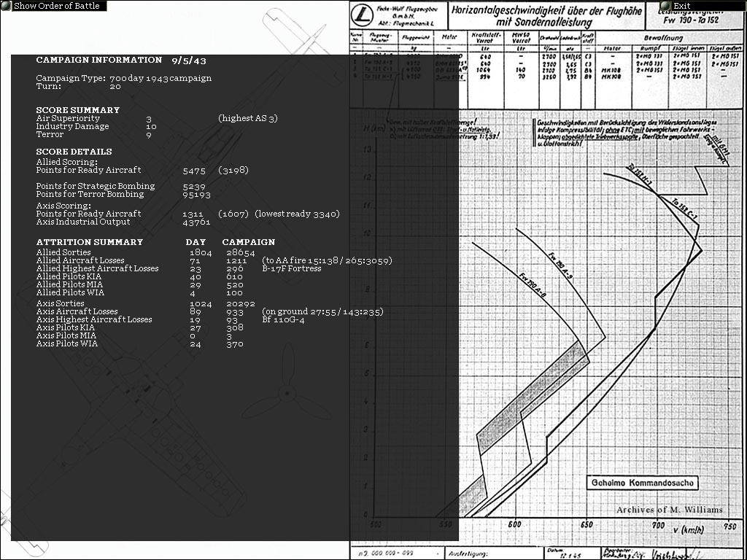The image size is (747, 560).
Task: Click Allied Points for Ready Aircraft value 5475
Action: coord(194,171)
